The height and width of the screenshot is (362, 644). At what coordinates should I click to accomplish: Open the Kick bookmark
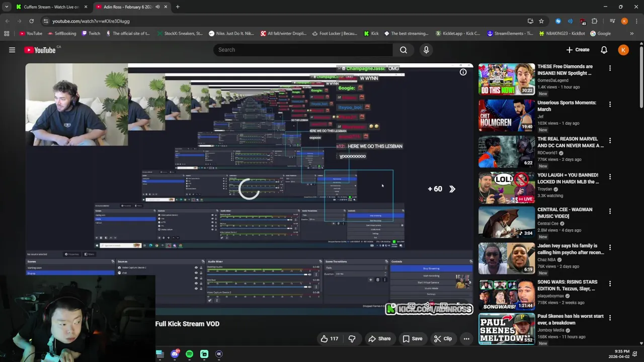tap(371, 34)
